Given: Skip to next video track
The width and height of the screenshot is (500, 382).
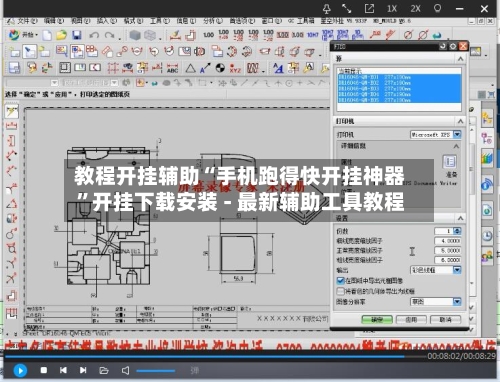Looking at the screenshot, I should (83, 370).
